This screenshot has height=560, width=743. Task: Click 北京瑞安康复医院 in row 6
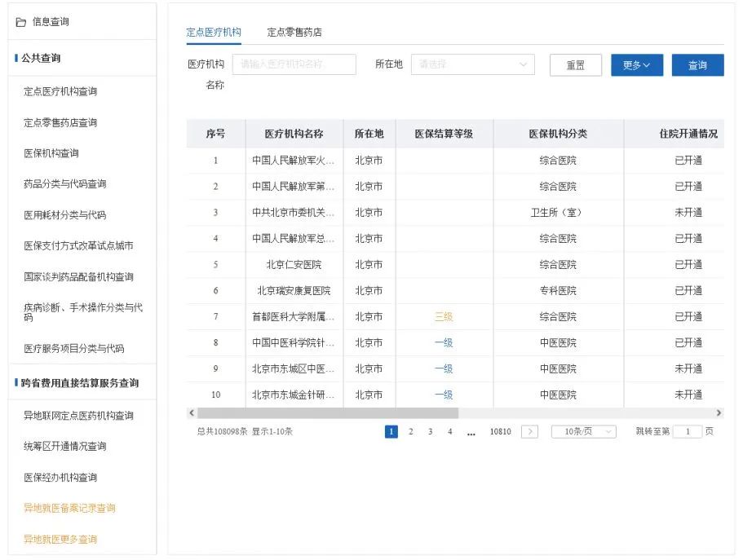tap(294, 291)
